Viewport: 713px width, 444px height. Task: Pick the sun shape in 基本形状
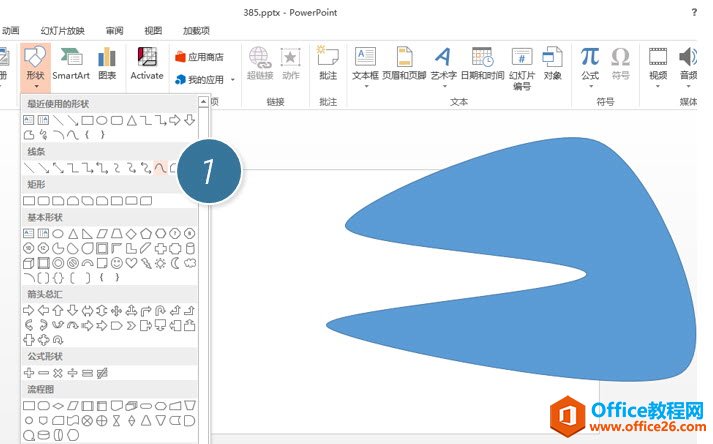160,263
